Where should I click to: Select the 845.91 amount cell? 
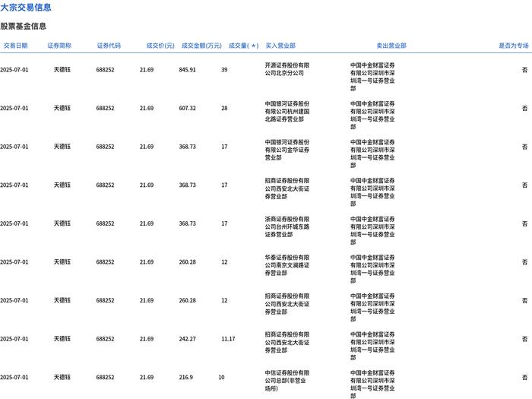click(187, 70)
